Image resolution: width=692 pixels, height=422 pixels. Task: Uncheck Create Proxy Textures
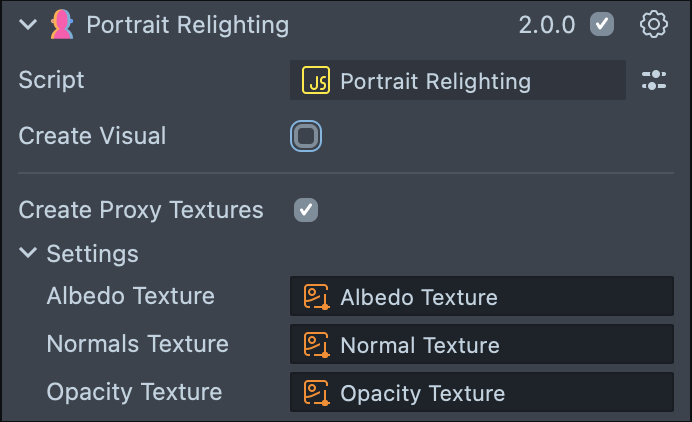click(306, 210)
